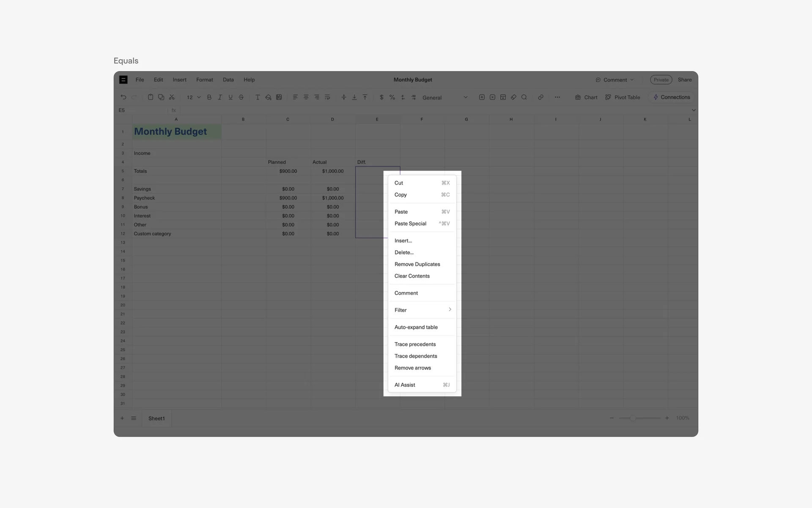Viewport: 812px width, 508px height.
Task: Open the Data menu
Action: coord(228,80)
